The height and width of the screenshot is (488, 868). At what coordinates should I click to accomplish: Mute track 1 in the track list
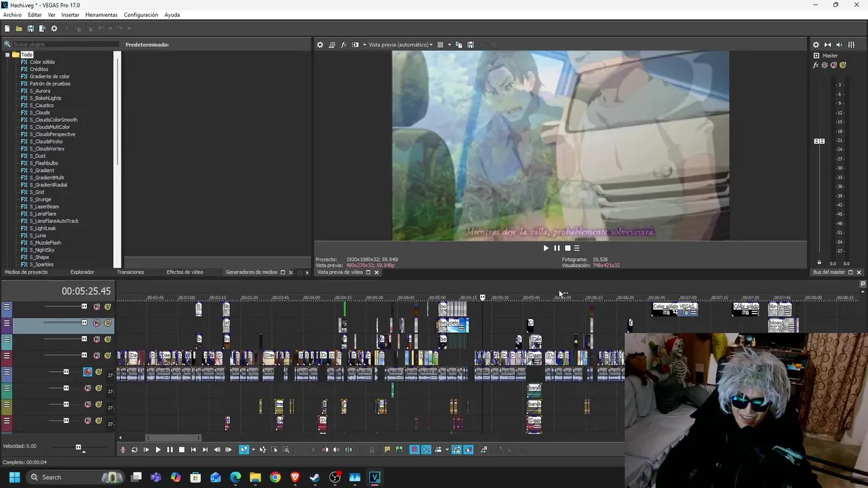[x=97, y=306]
